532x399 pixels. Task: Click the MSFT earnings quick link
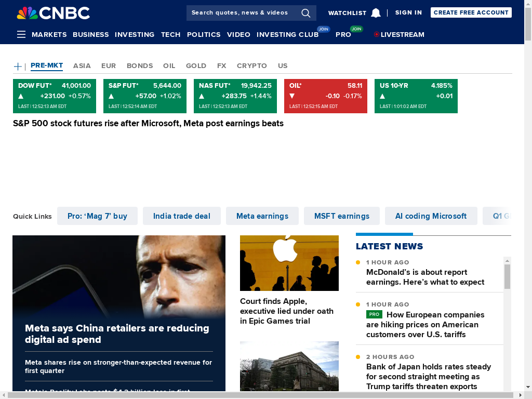[342, 216]
